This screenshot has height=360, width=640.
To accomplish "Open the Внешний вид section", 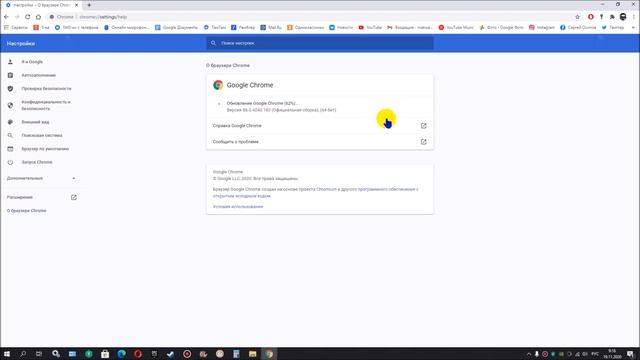I will click(x=35, y=122).
